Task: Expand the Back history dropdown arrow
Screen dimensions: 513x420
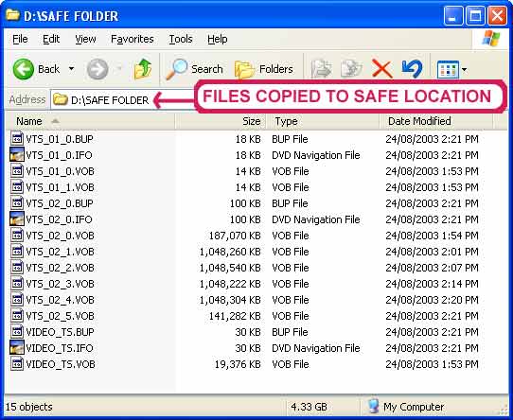Action: pos(71,69)
